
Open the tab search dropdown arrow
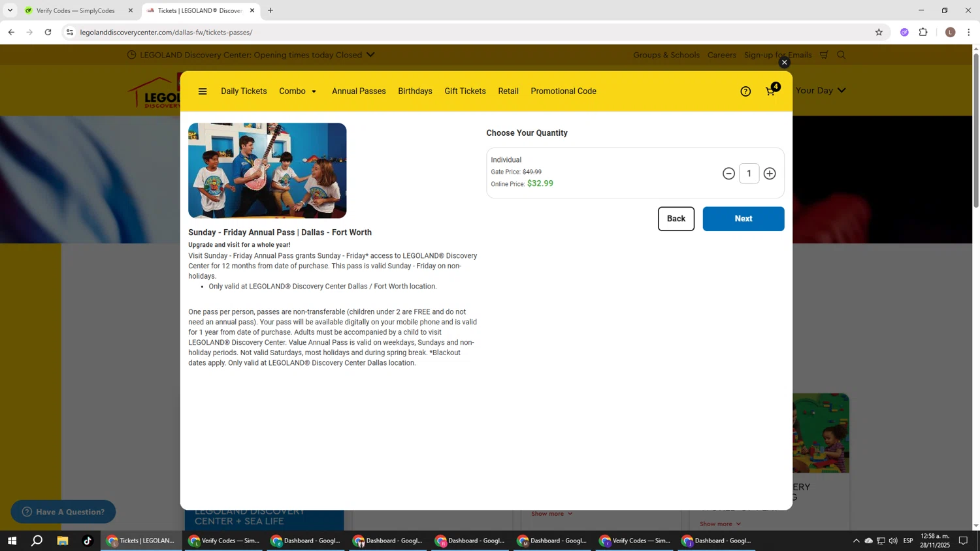pos(10,10)
